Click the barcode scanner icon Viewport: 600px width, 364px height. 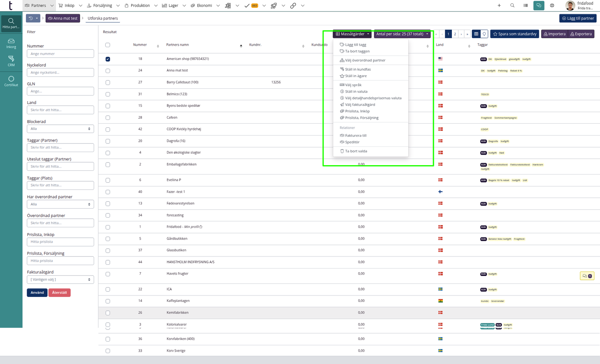click(525, 6)
